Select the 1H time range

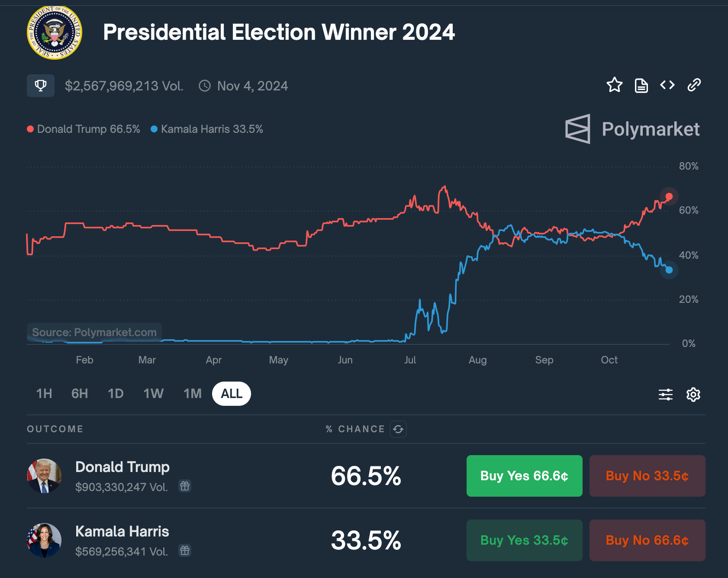[x=44, y=394]
